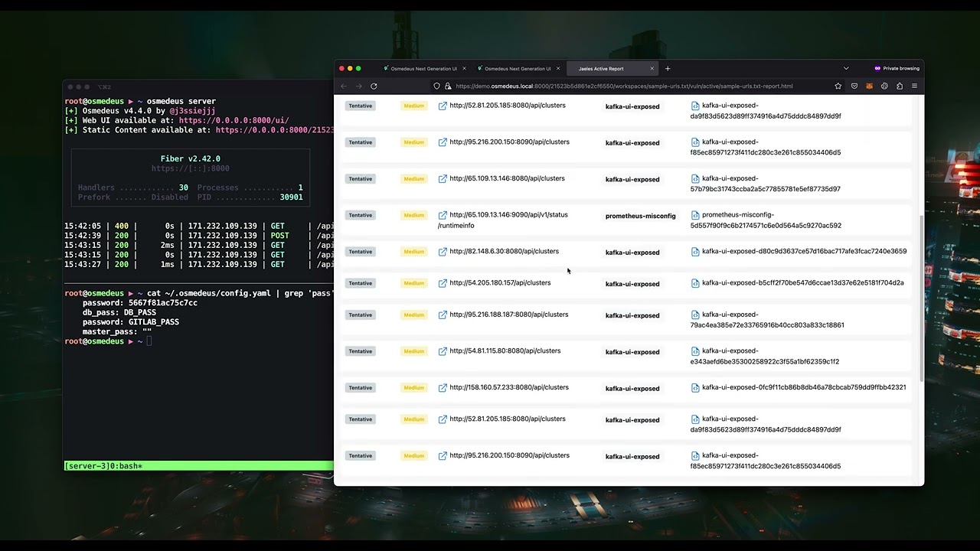
Task: Click file icon beside kafka-ui-exposed-0fc9f11cb report
Action: 695,388
